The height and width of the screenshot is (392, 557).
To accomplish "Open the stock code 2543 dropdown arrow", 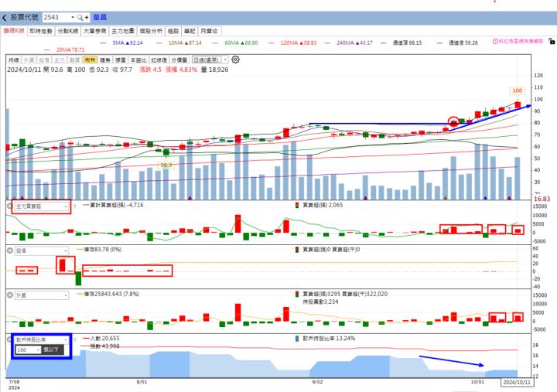I will (x=73, y=18).
